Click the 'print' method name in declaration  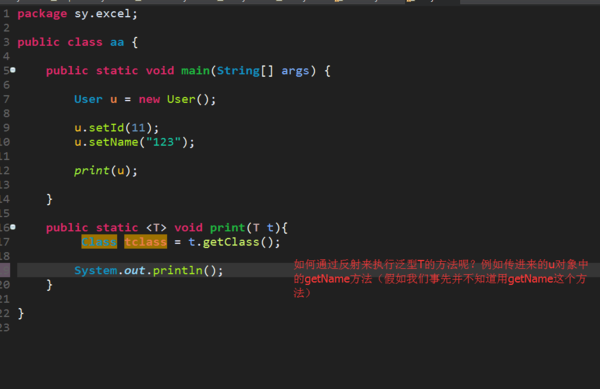pos(227,228)
